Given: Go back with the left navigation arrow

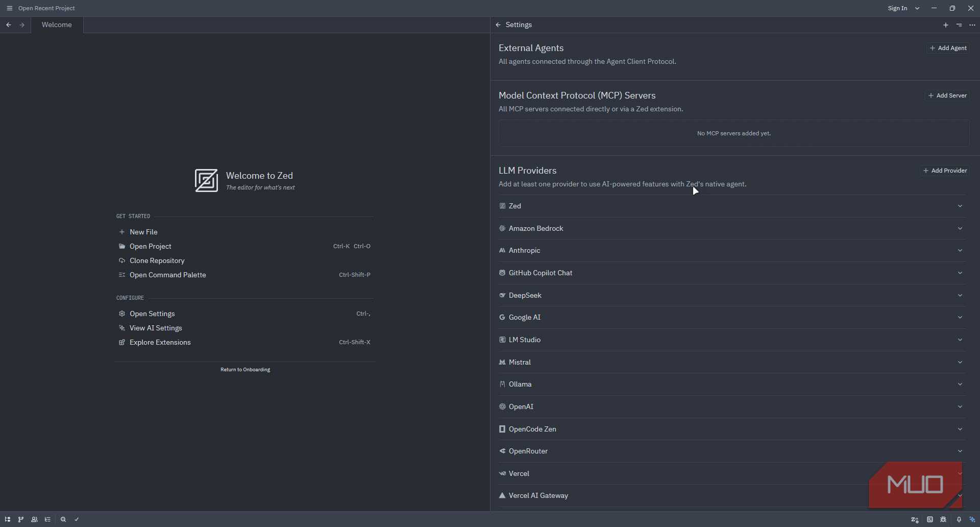Looking at the screenshot, I should pos(9,25).
